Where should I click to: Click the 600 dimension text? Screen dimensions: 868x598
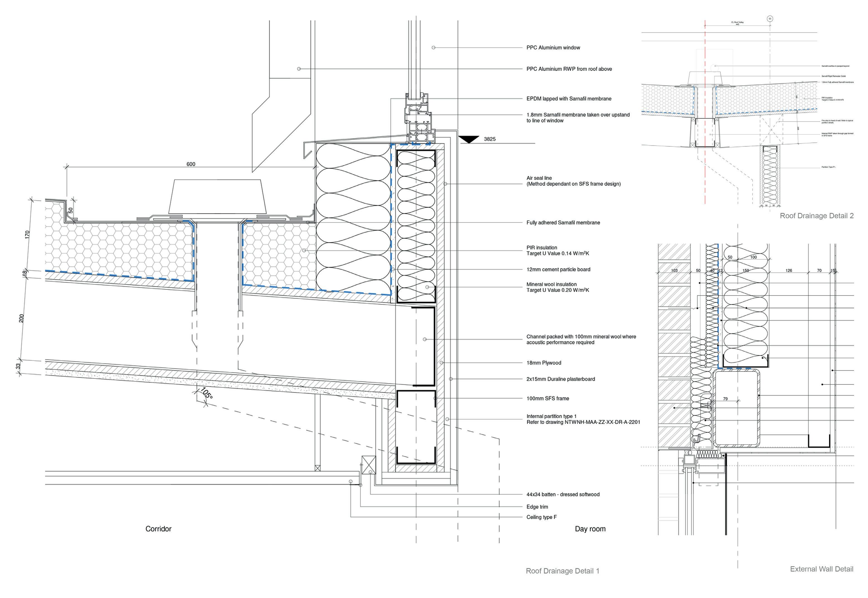191,164
